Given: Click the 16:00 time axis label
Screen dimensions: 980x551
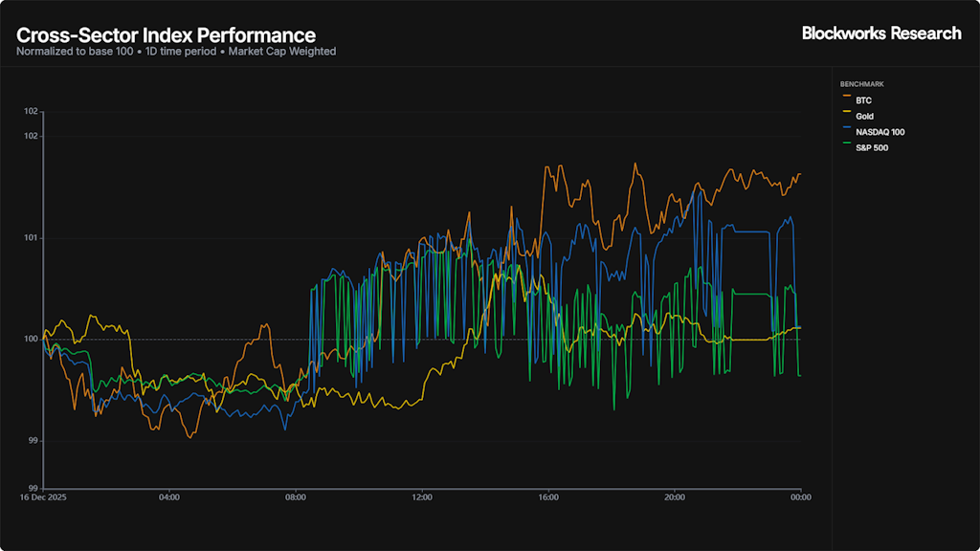Looking at the screenshot, I should tap(548, 497).
